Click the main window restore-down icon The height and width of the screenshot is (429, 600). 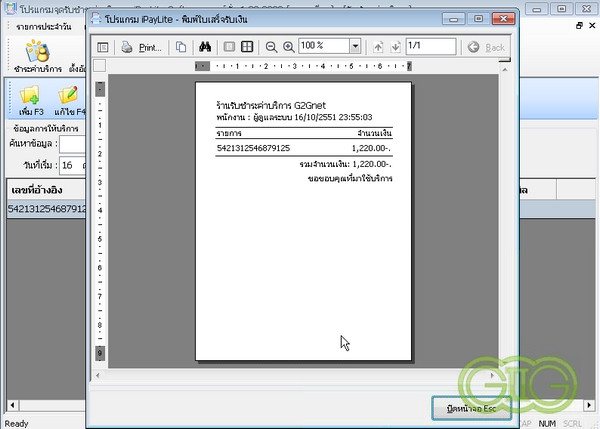(579, 25)
